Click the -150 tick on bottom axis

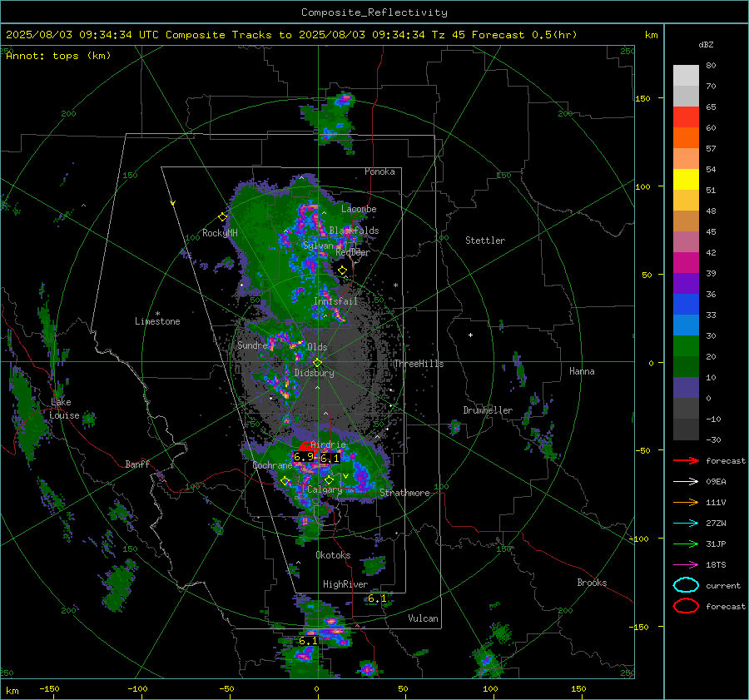tap(49, 689)
